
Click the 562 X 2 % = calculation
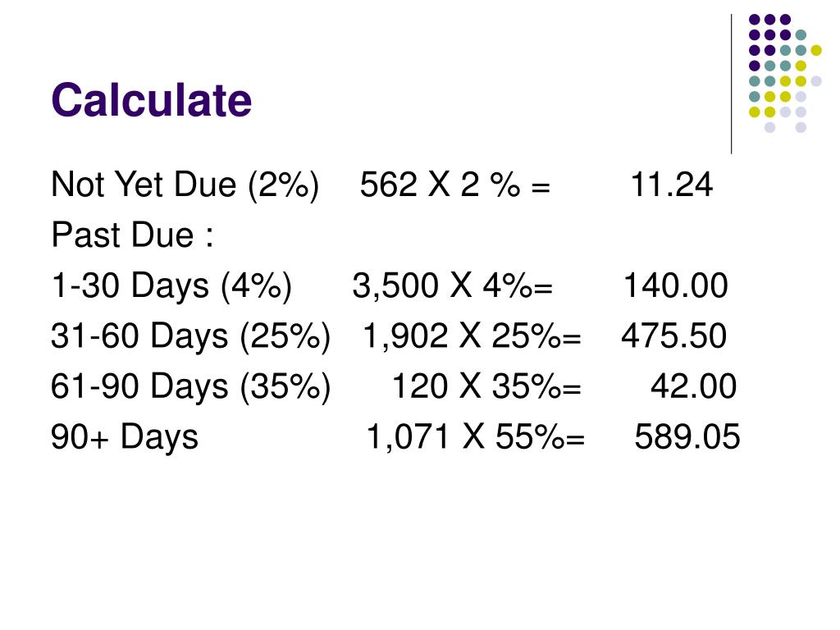click(454, 185)
